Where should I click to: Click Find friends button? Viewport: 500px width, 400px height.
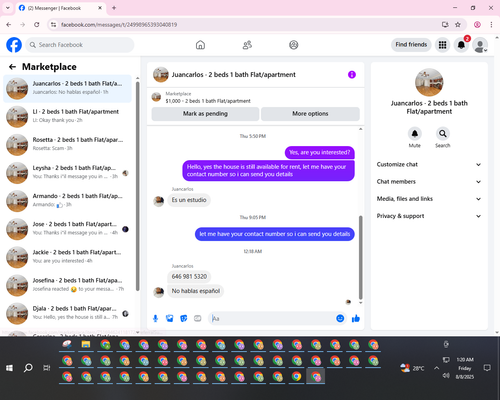click(411, 45)
